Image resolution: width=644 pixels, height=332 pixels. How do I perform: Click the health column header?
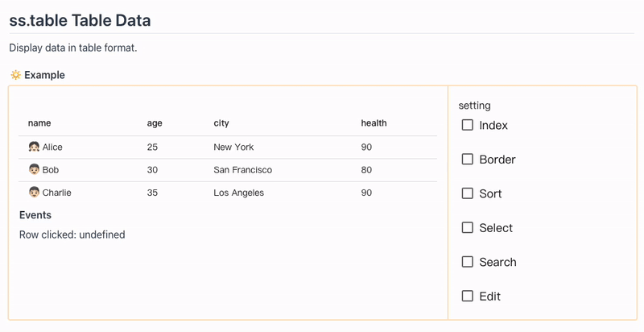coord(374,123)
